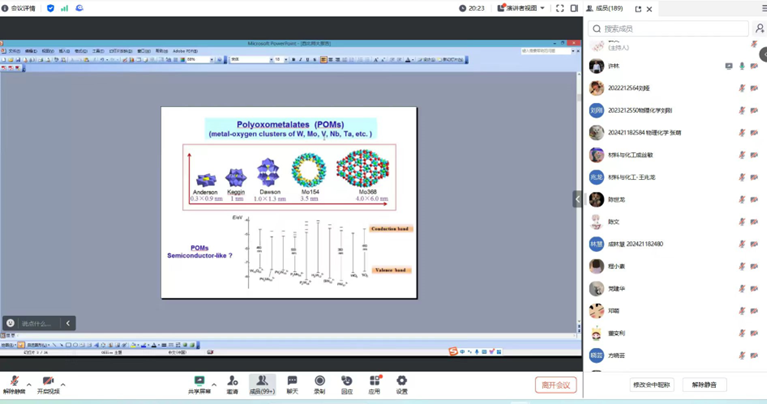The width and height of the screenshot is (767, 404).
Task: Click the Unmute (解除静音) button in members panel
Action: (704, 385)
